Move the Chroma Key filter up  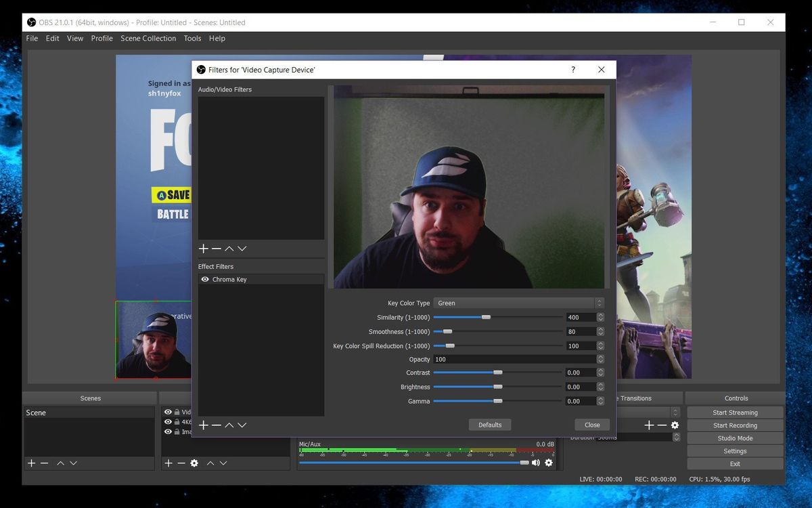(x=229, y=425)
